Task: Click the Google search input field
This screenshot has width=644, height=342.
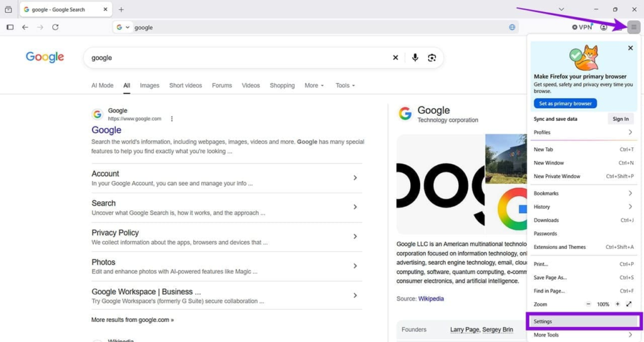Action: [x=238, y=57]
